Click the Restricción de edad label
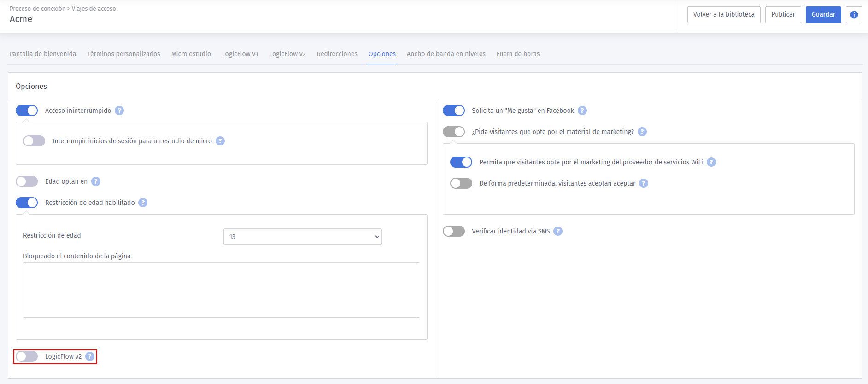Image resolution: width=868 pixels, height=384 pixels. coord(52,235)
